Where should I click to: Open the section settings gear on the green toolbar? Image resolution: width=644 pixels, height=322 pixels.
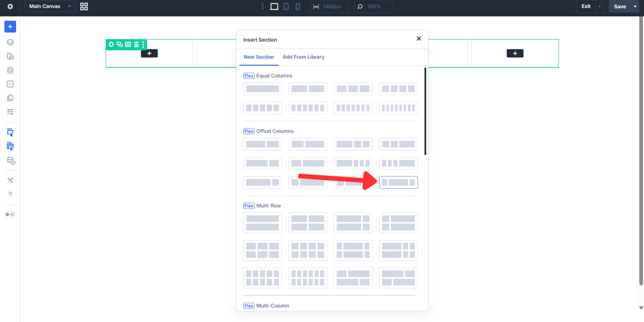pos(111,44)
